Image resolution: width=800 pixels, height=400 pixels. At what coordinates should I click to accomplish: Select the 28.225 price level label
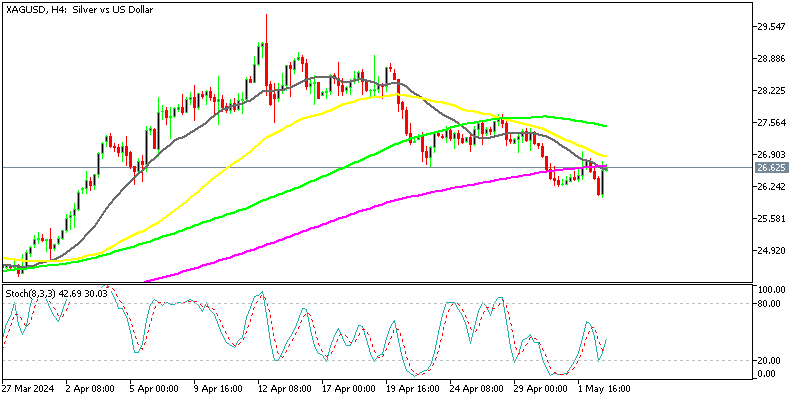click(775, 91)
